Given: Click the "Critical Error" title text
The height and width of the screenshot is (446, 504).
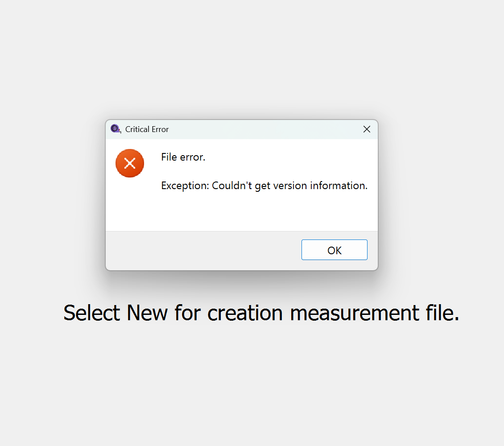Looking at the screenshot, I should [147, 129].
